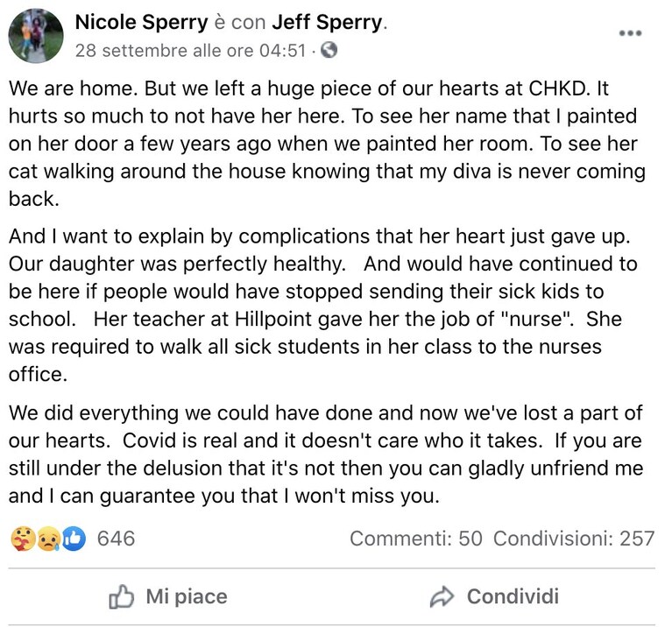Show the Condivisioni: 257 shares list
Viewport: 672px width, 627px height.
574,539
